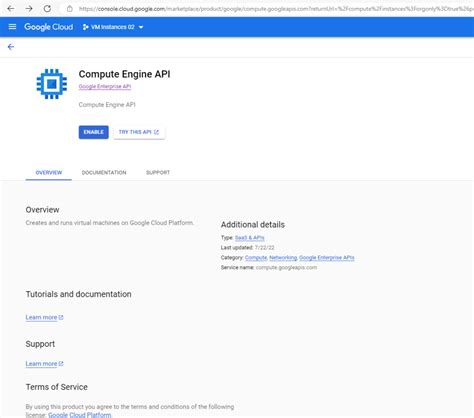
Task: Open the SaaS & APIs type link
Action: point(250,238)
